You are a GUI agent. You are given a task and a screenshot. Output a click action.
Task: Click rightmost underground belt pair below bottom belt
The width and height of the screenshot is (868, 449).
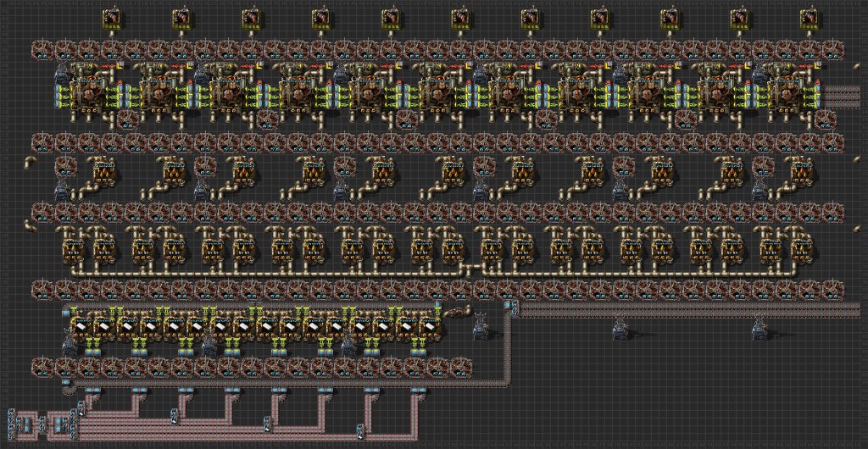pyautogui.click(x=419, y=391)
